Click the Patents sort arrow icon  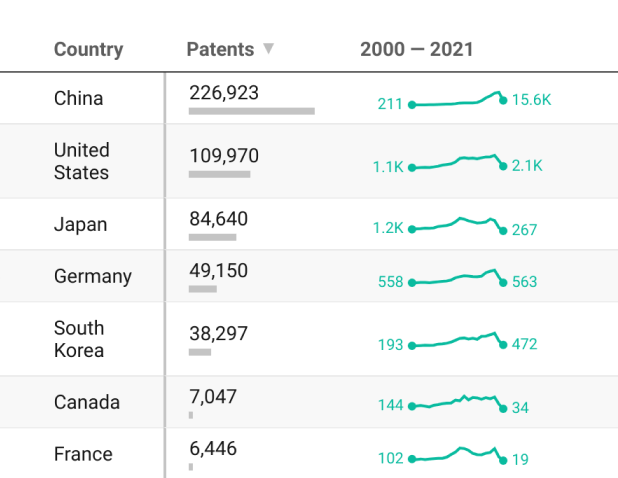(x=268, y=49)
